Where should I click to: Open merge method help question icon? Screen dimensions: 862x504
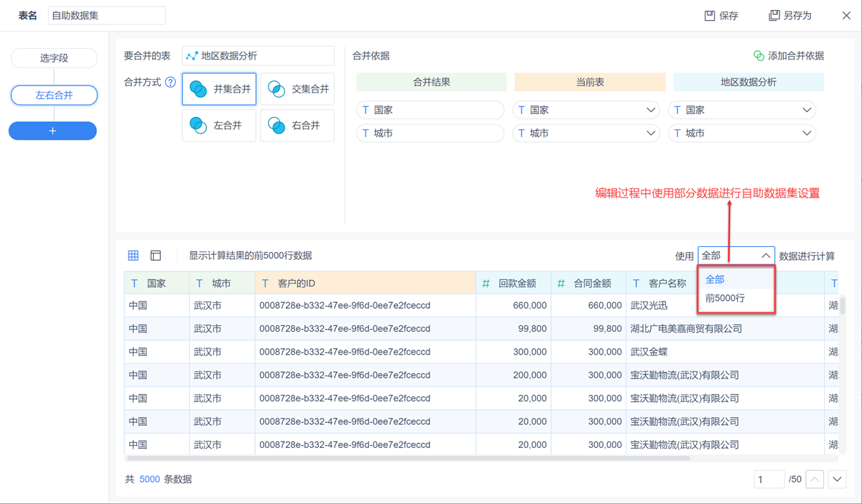[170, 83]
